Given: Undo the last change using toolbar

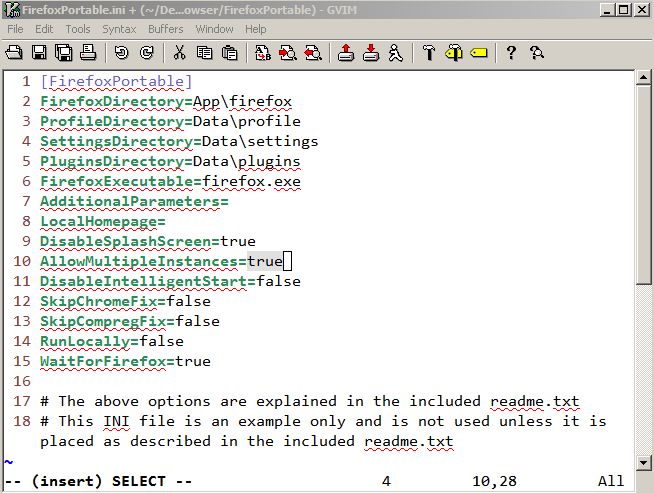Looking at the screenshot, I should coord(121,53).
